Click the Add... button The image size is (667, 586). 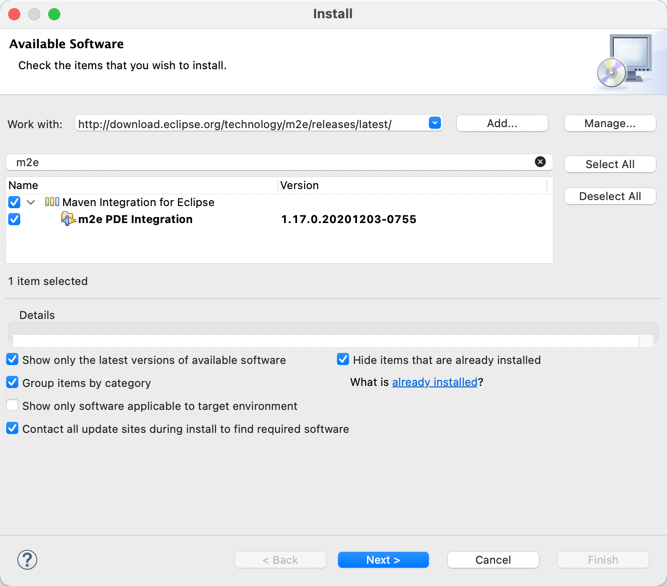[x=502, y=123]
